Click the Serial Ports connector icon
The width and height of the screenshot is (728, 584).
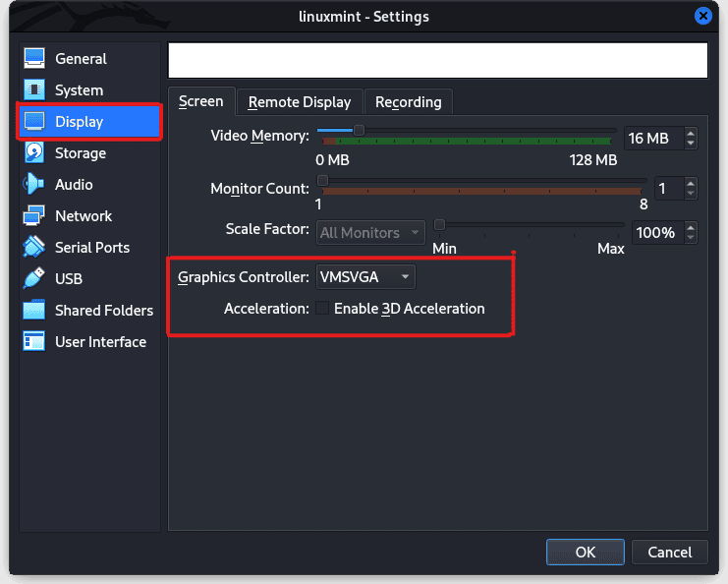tap(34, 248)
